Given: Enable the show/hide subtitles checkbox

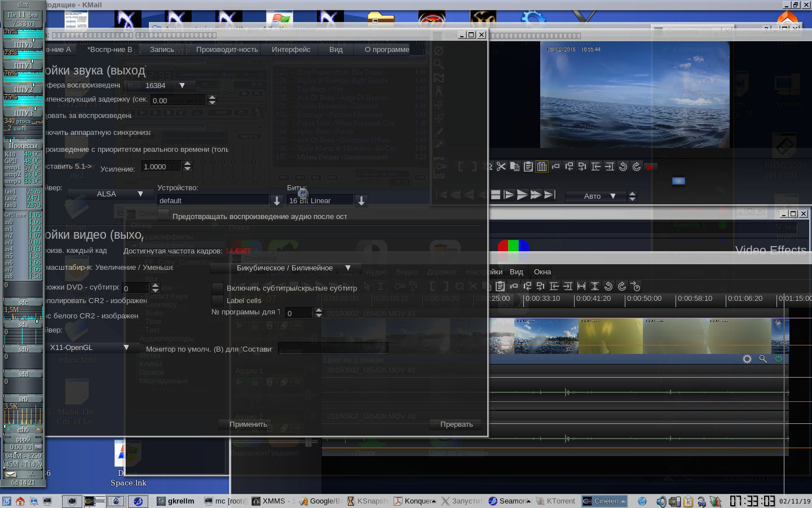Looking at the screenshot, I should click(218, 288).
